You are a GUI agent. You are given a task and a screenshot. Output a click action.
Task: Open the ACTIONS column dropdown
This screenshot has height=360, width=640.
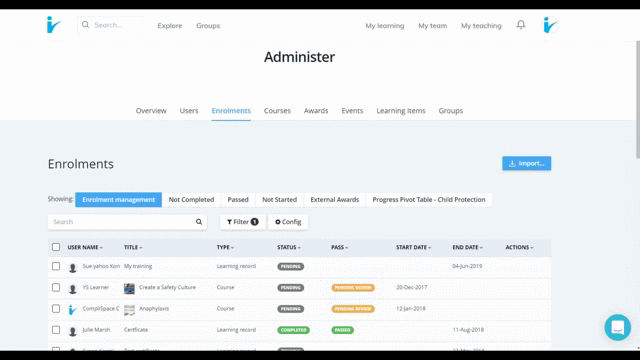coord(519,247)
